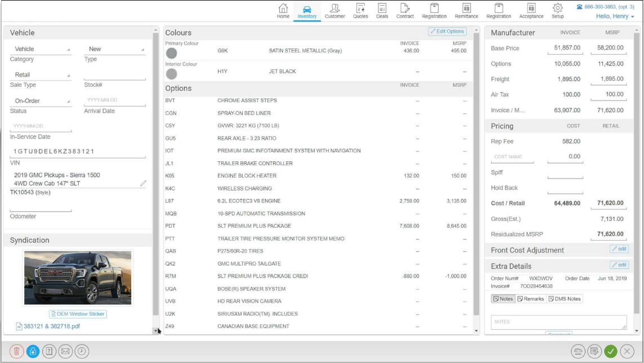Click the GMC Sierra truck thumbnail
Viewport: 644px width, 363px height.
coord(78,278)
